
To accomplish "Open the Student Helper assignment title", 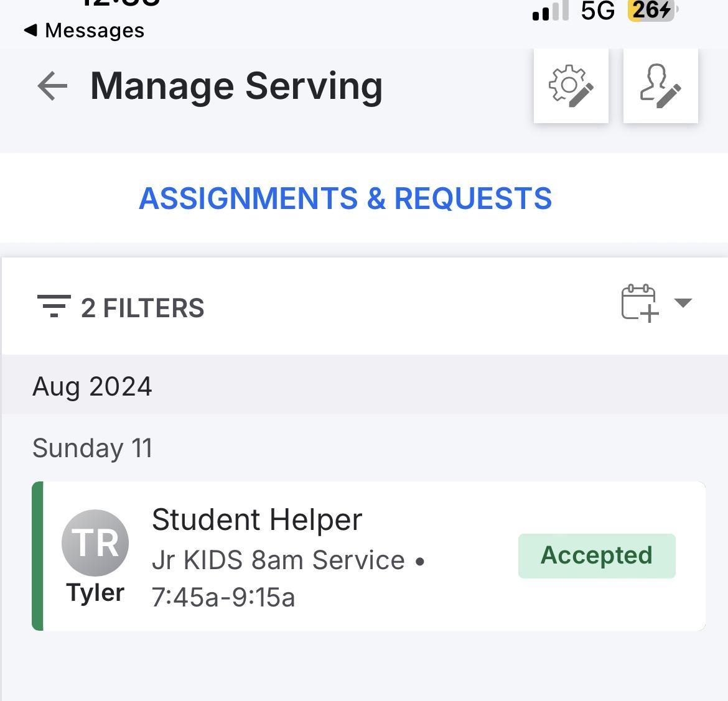I will tap(256, 519).
